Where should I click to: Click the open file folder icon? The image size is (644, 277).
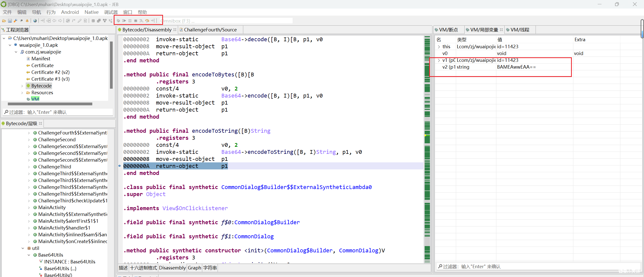[4, 21]
